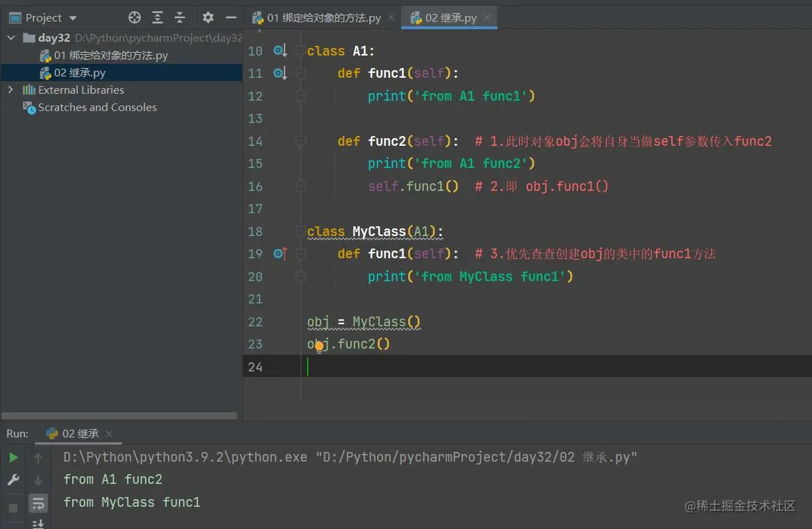Image resolution: width=812 pixels, height=529 pixels.
Task: Hide the Project tool window
Action: [231, 17]
